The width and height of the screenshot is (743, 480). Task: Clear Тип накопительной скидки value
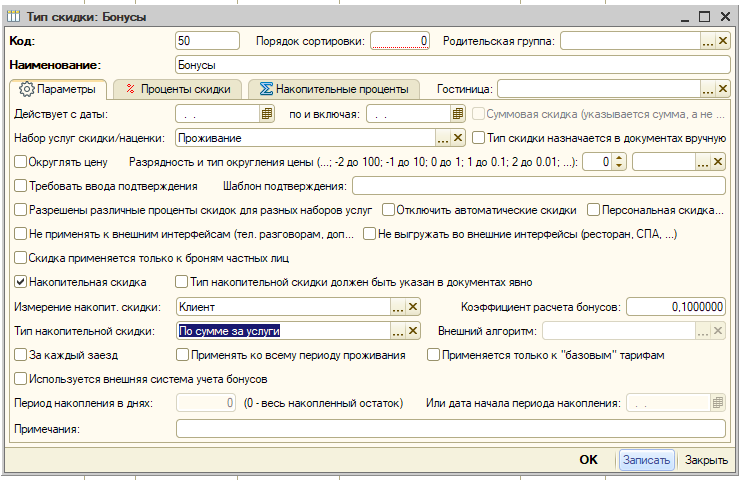tap(413, 331)
